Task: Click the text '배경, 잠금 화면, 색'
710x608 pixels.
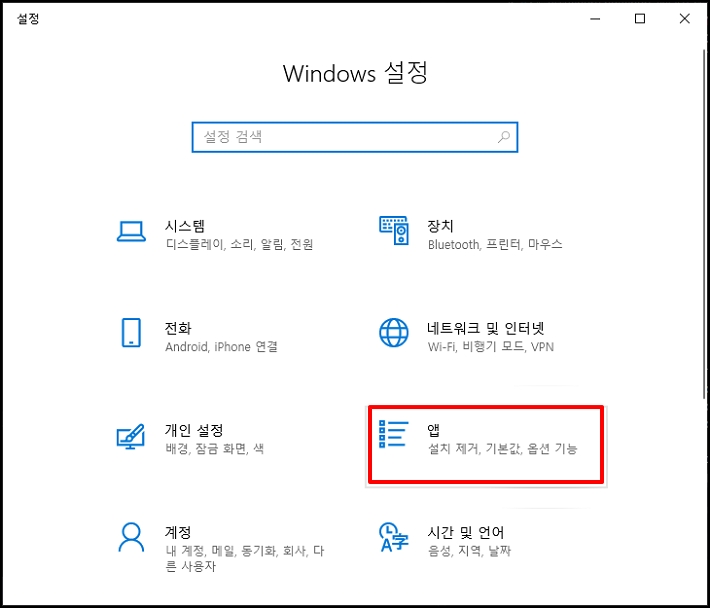Action: click(x=215, y=449)
